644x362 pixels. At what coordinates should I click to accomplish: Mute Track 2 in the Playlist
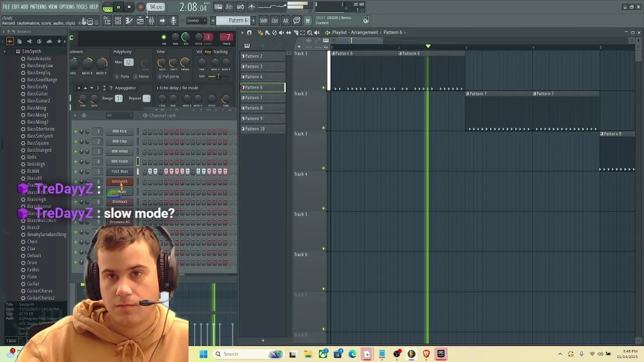coord(324,128)
